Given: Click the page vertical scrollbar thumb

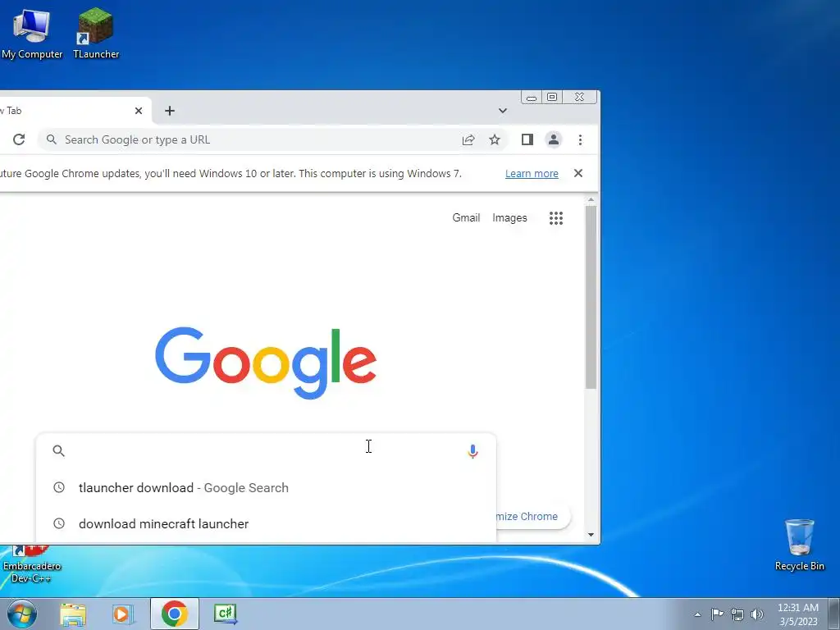Looking at the screenshot, I should click(591, 297).
